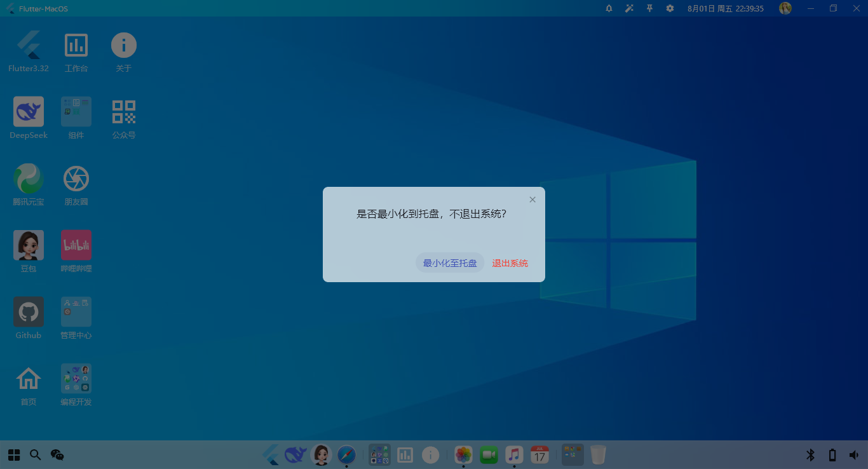
Task: Click the Flutter icon in the dock
Action: coord(271,454)
